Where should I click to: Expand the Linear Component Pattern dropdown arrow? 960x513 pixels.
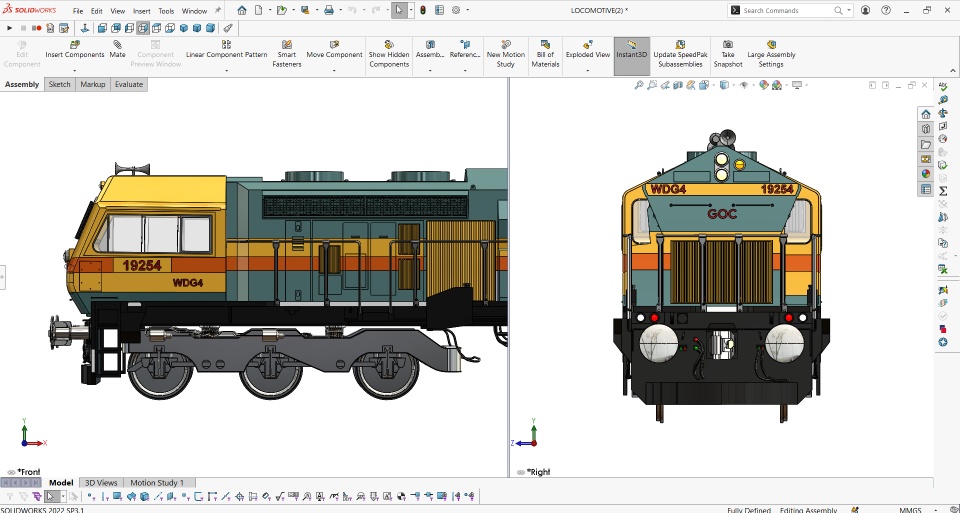(x=227, y=71)
